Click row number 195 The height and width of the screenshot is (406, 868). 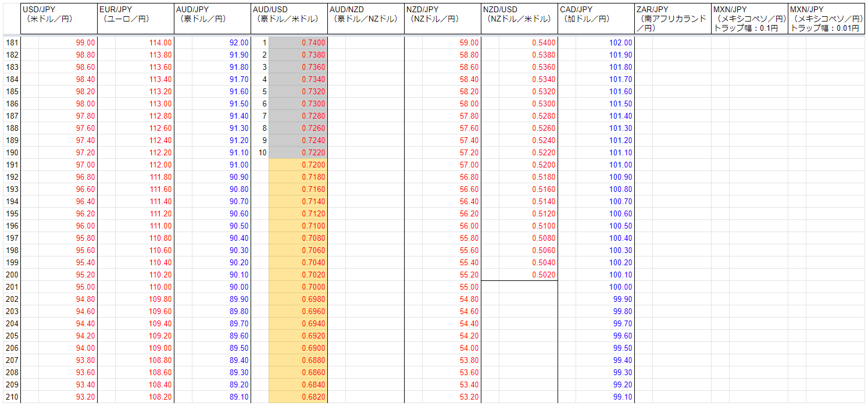coord(12,213)
